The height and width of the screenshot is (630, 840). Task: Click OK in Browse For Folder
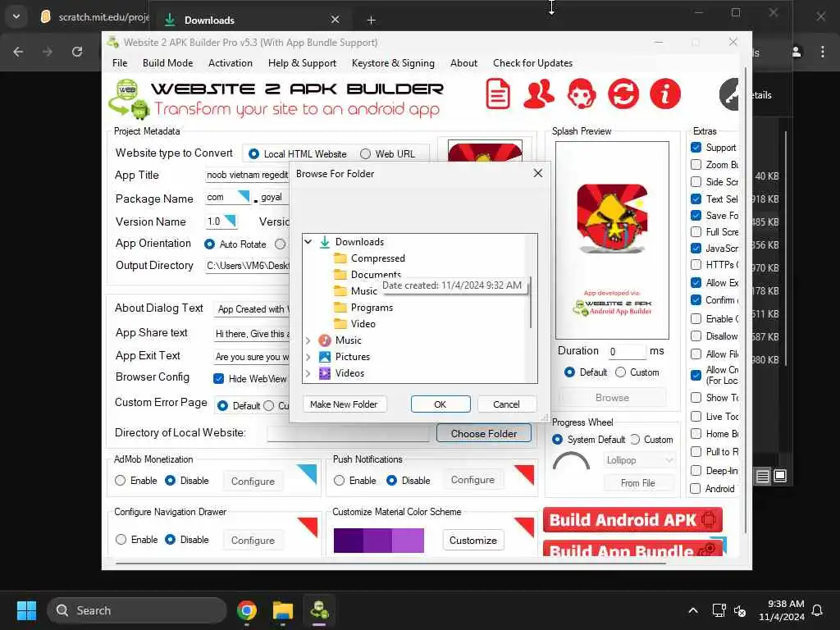coord(441,404)
